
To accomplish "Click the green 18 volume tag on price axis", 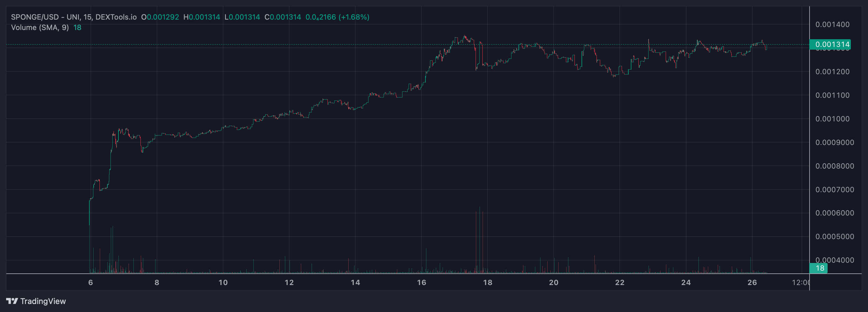I will tap(819, 268).
